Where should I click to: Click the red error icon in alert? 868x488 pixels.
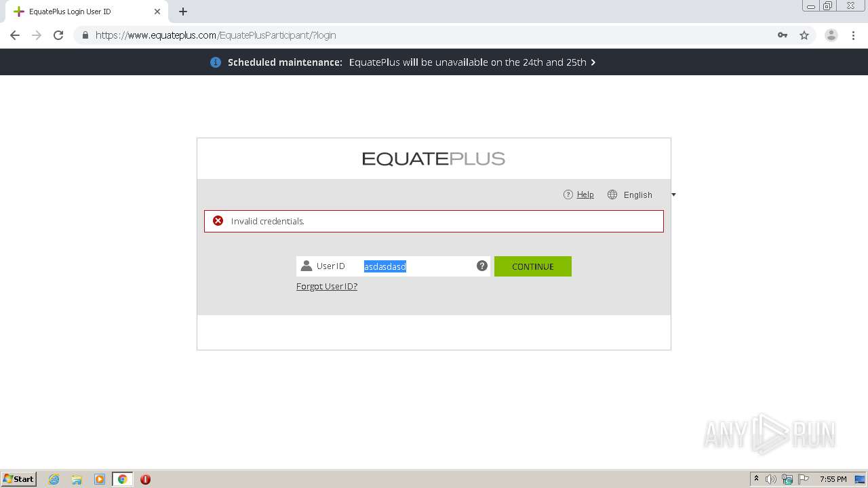tap(218, 221)
